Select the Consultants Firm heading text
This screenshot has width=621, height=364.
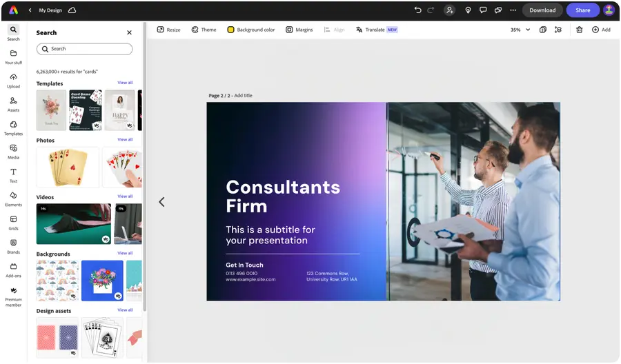point(283,196)
